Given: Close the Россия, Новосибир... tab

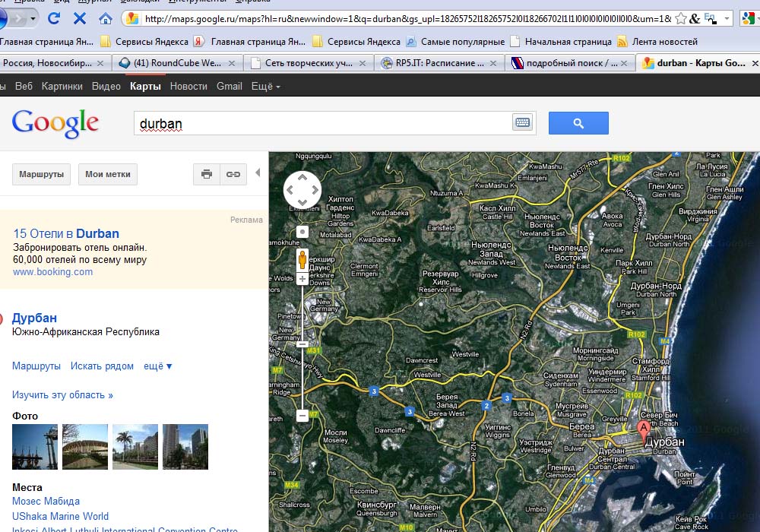Looking at the screenshot, I should pyautogui.click(x=100, y=63).
